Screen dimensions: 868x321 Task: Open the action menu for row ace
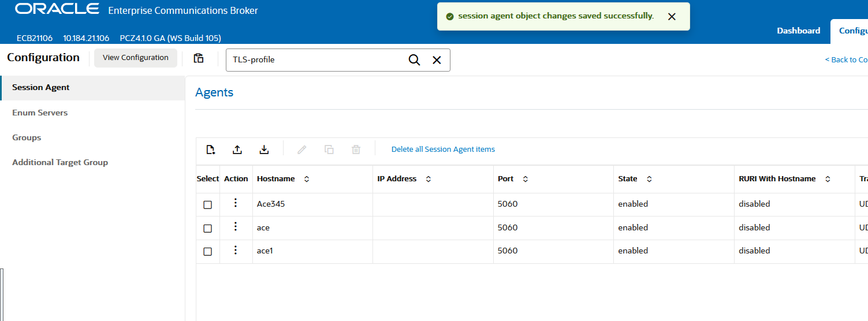coord(236,226)
